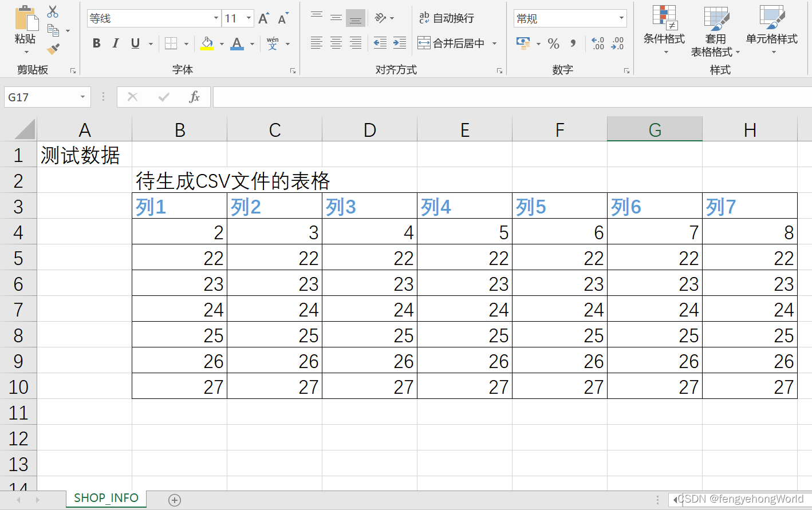Image resolution: width=812 pixels, height=510 pixels.
Task: Apply accounting number format icon
Action: [x=523, y=43]
